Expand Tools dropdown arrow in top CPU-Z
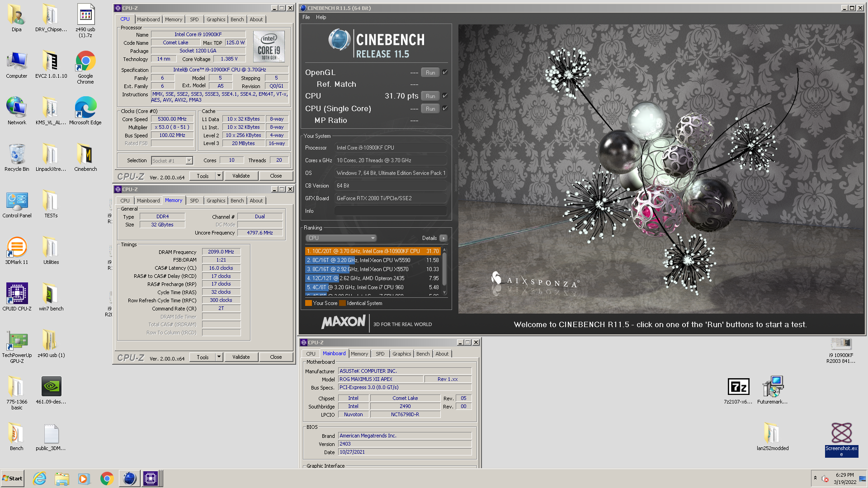This screenshot has width=868, height=488. 219,176
